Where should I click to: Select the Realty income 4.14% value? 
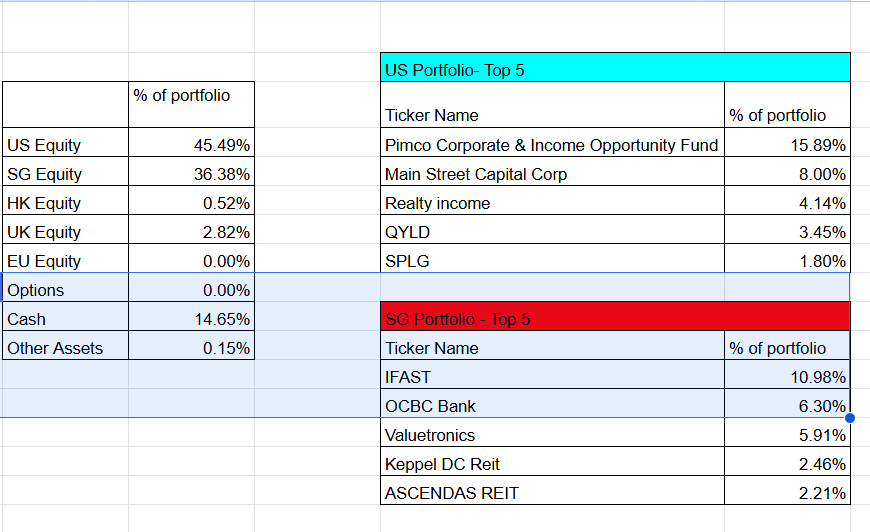tap(787, 203)
